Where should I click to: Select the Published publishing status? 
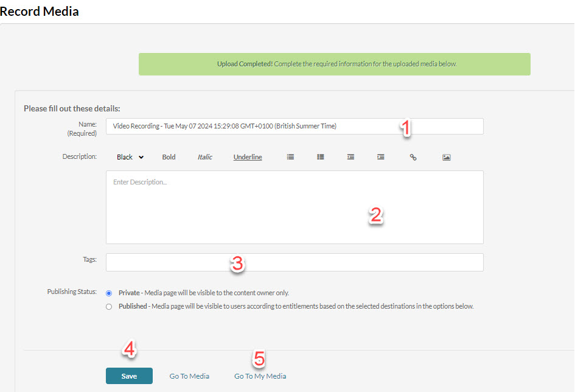click(x=109, y=306)
